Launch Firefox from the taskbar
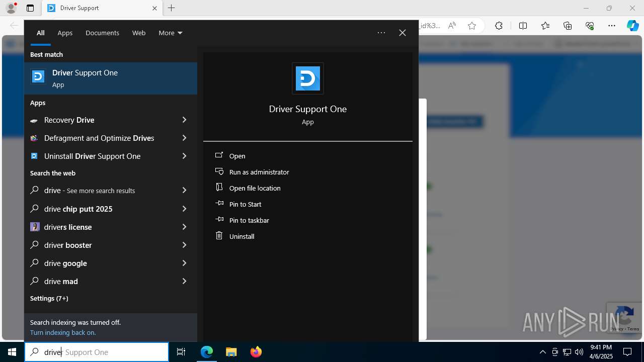This screenshot has height=362, width=644. coord(256,352)
